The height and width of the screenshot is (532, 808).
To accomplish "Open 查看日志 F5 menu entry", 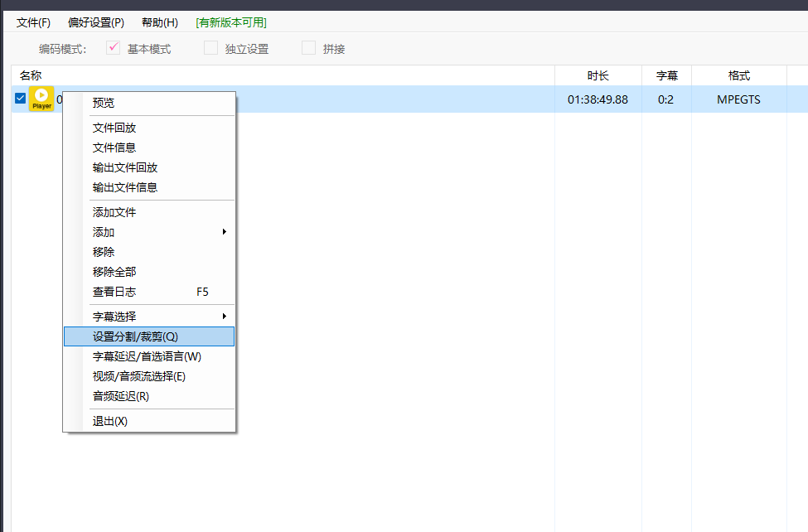I will click(149, 292).
